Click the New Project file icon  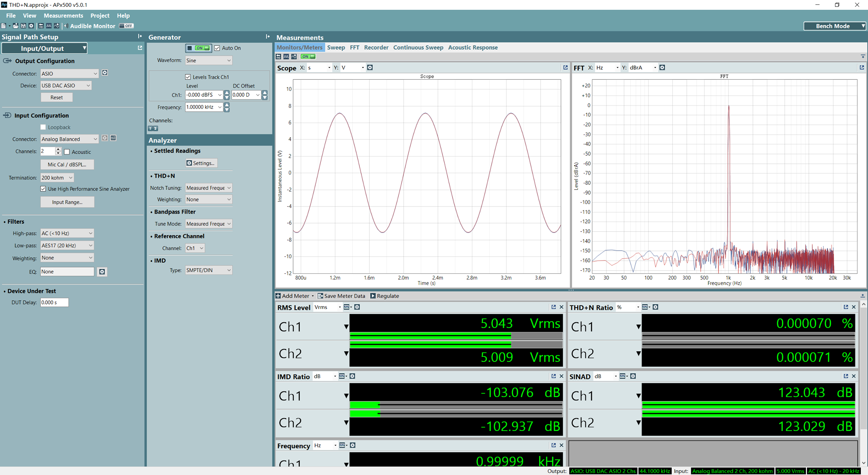[x=4, y=26]
